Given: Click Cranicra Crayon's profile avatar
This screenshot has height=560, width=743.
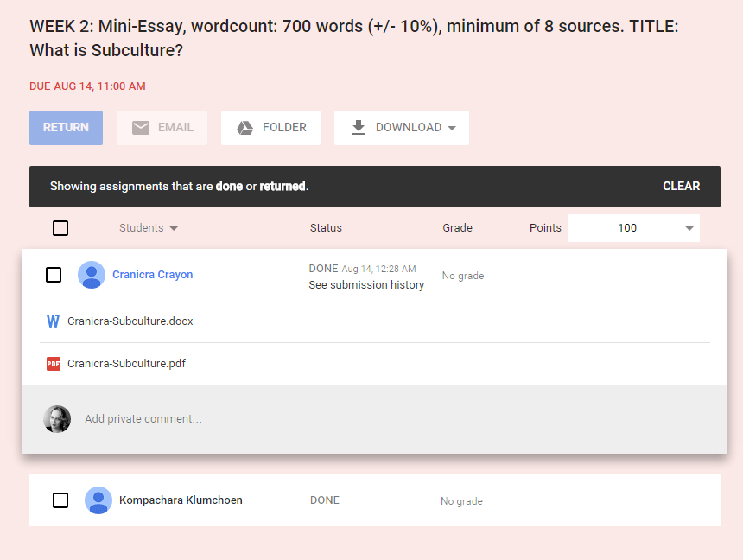Looking at the screenshot, I should click(x=92, y=275).
